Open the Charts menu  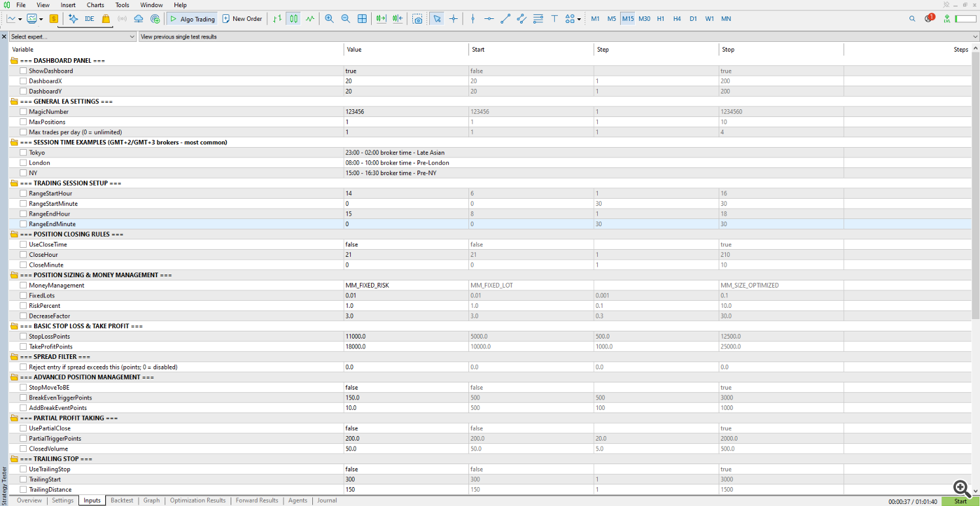coord(95,5)
